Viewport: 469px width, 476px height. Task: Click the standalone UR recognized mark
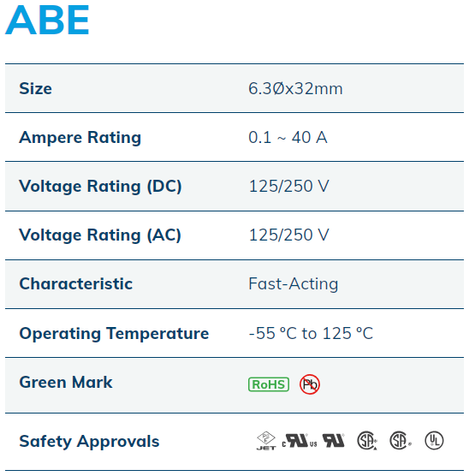pyautogui.click(x=334, y=441)
